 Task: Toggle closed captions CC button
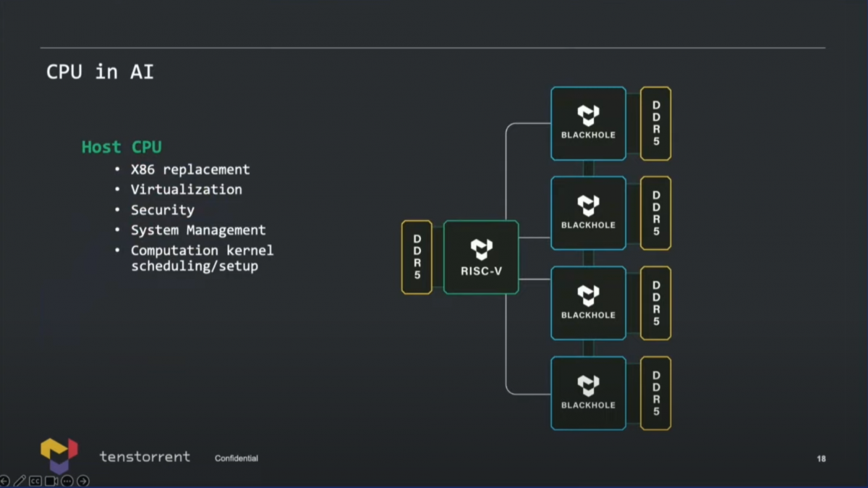click(x=35, y=481)
